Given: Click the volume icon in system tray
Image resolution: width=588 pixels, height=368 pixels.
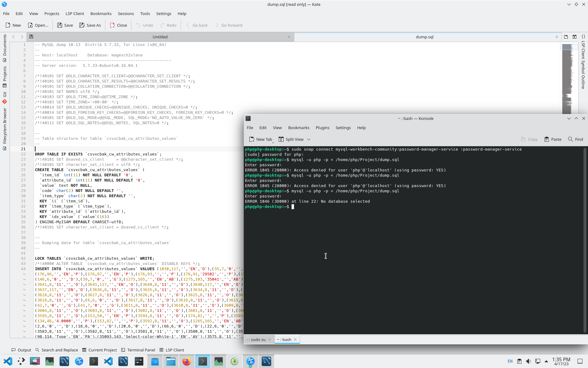Looking at the screenshot, I should click(x=528, y=361).
